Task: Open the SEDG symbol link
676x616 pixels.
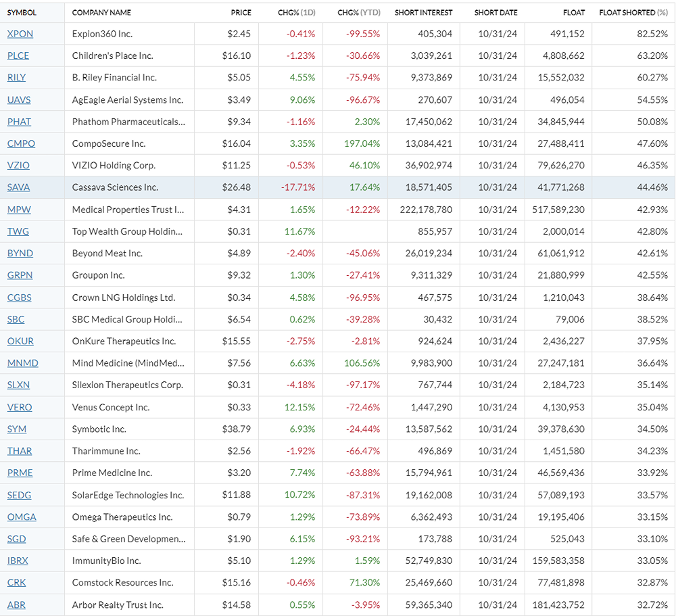Action: point(20,495)
